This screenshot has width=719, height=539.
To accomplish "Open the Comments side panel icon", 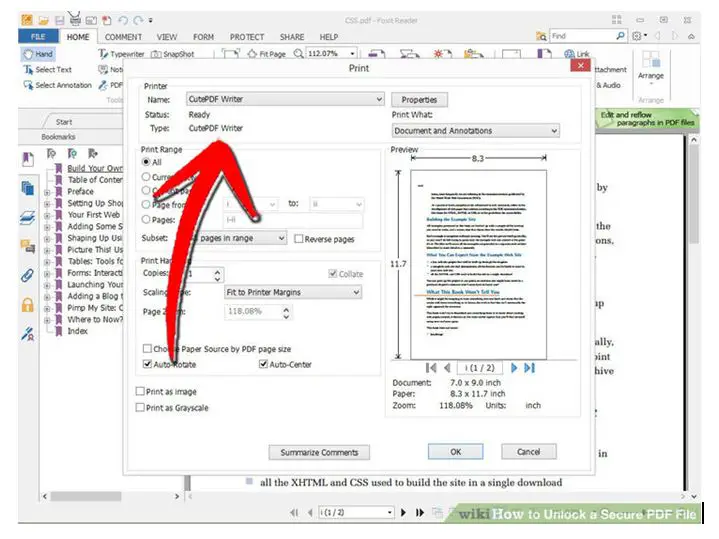I will 28,246.
